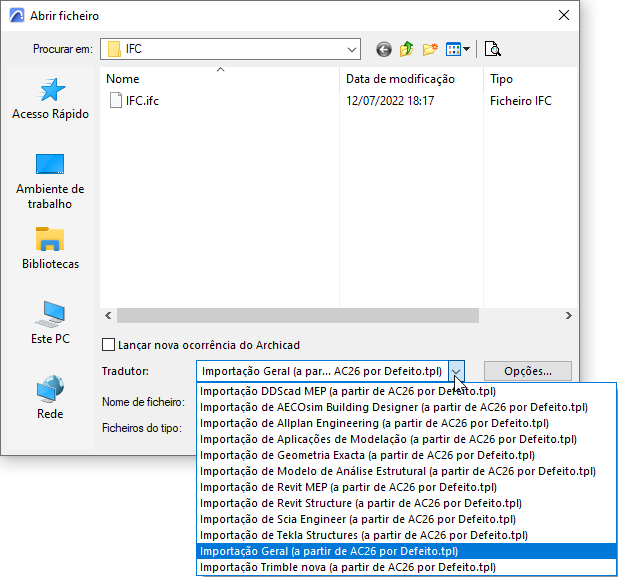Image resolution: width=618 pixels, height=577 pixels.
Task: Go up one folder level
Action: point(406,49)
